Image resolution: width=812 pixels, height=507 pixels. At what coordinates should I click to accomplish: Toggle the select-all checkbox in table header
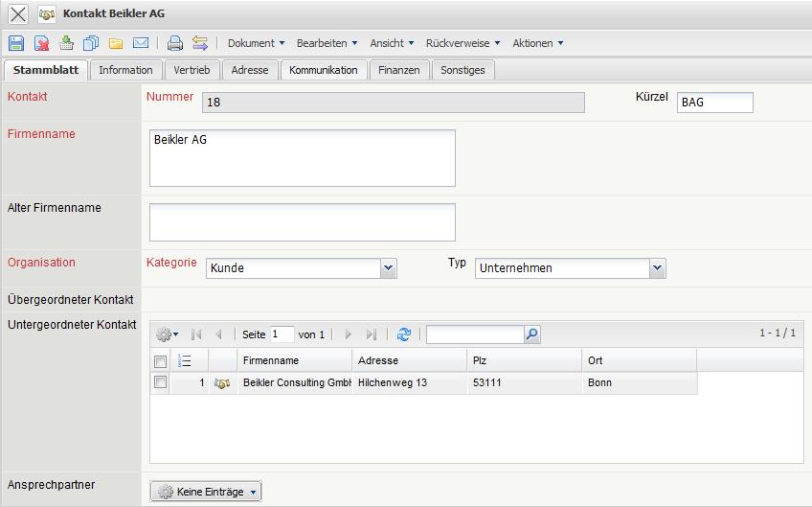(161, 361)
